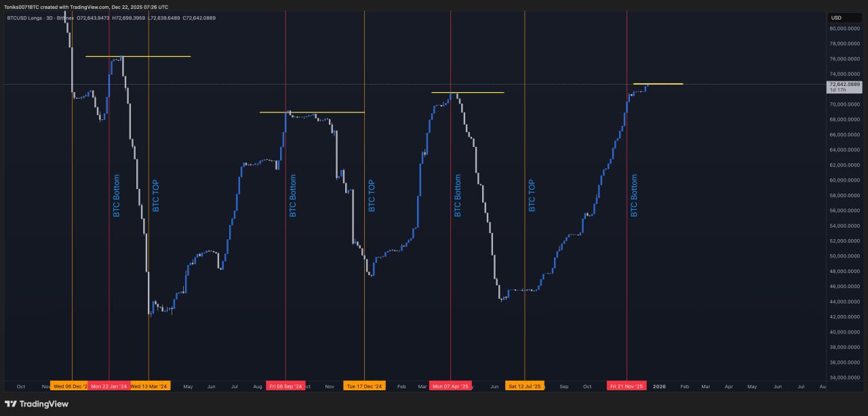
Task: Select BTC TOP text beside Jul '25 line
Action: tap(532, 196)
